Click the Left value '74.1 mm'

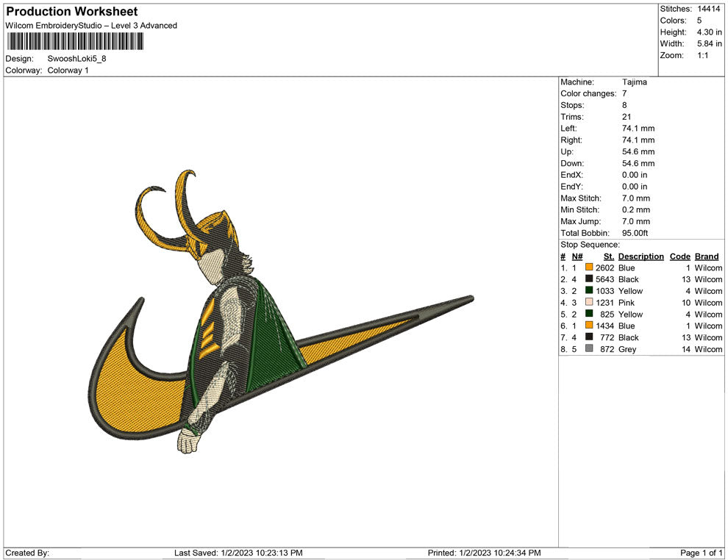(638, 128)
